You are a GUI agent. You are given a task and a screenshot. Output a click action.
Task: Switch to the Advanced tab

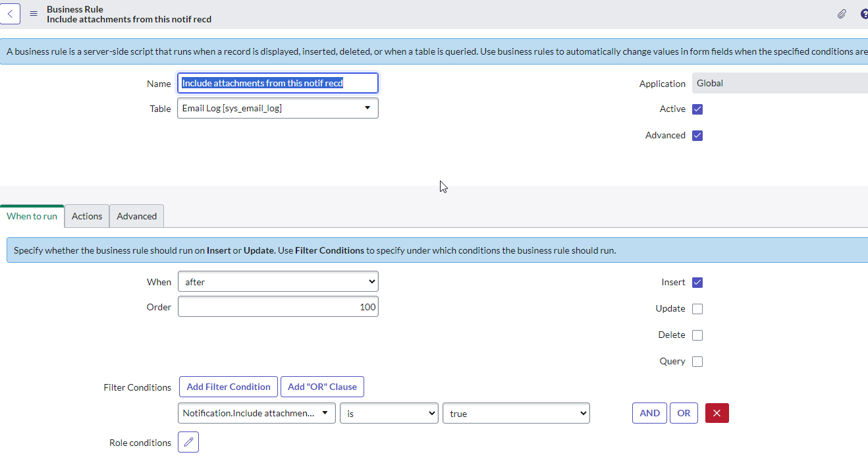[x=136, y=216]
